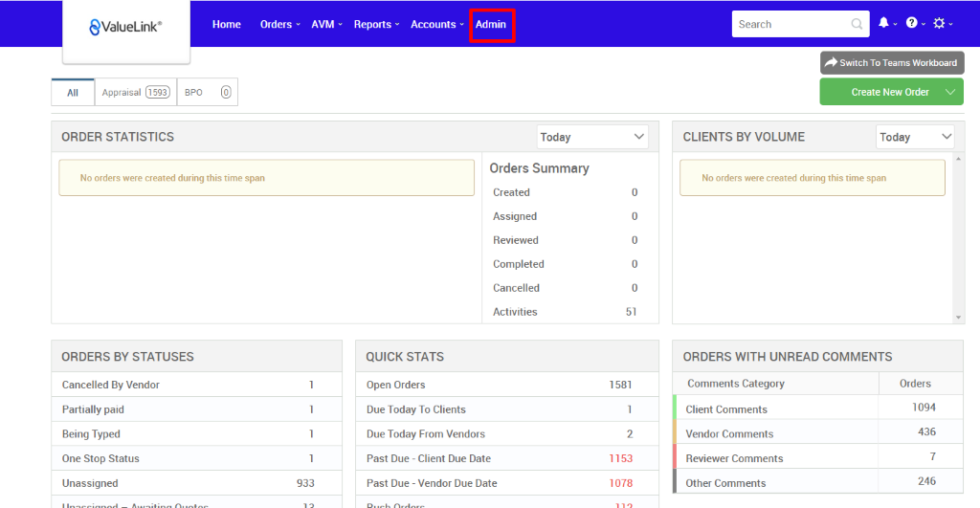Screen dimensions: 980x508
Task: Click the Orders column header in comments table
Action: coord(915,384)
